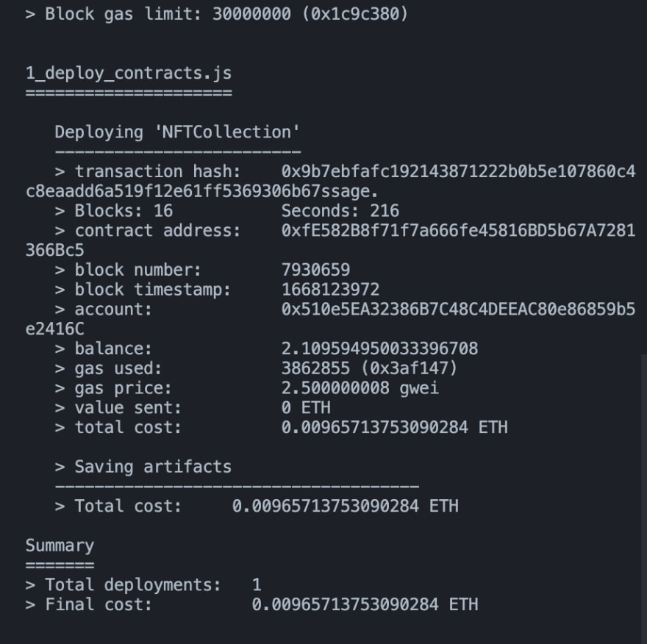Click the Summary heading
The image size is (647, 644).
60,545
